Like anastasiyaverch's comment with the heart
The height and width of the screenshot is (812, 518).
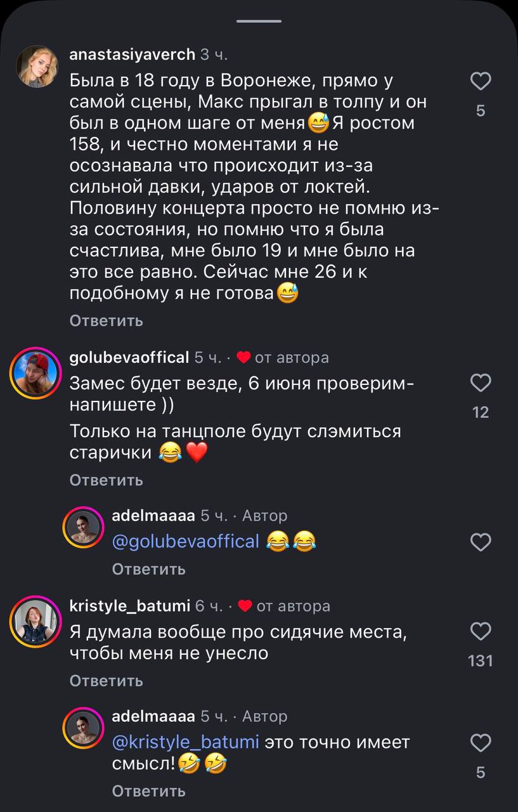(481, 82)
